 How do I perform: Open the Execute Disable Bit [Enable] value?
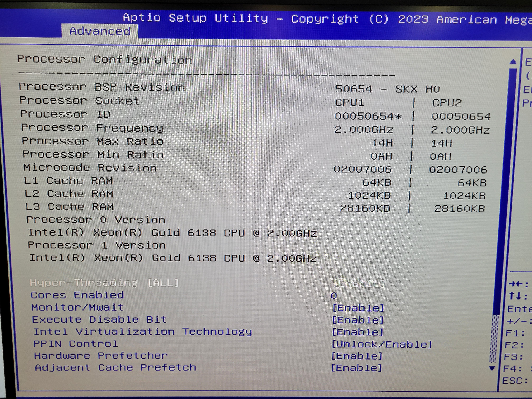pyautogui.click(x=358, y=320)
